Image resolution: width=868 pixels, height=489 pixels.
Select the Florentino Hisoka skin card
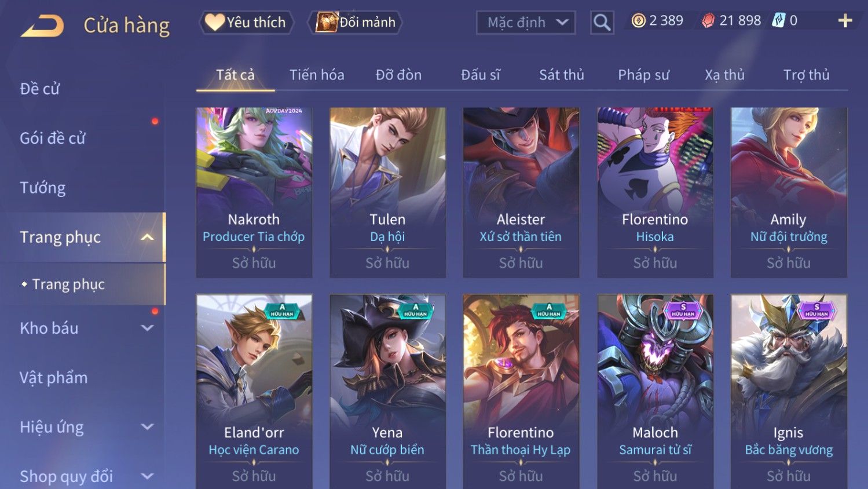tap(655, 192)
